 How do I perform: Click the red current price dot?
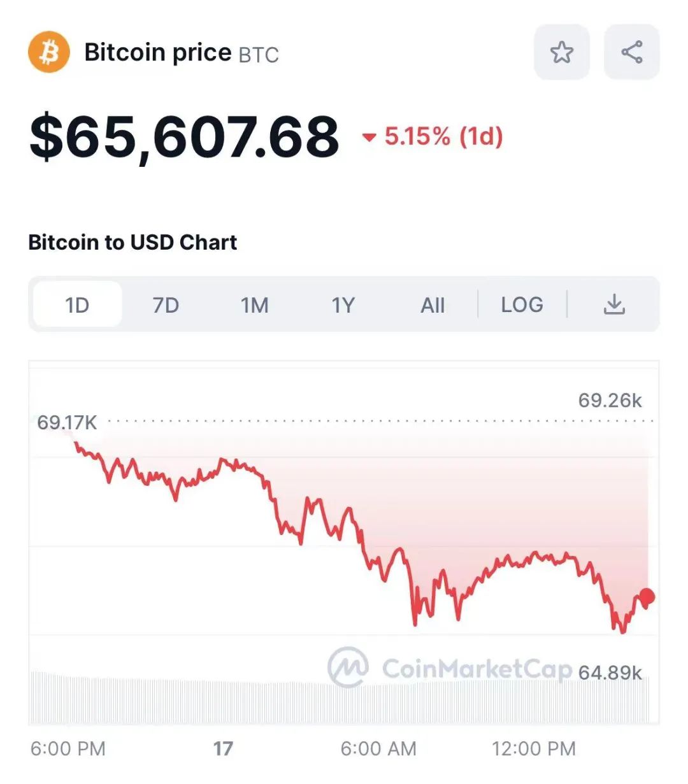[647, 597]
